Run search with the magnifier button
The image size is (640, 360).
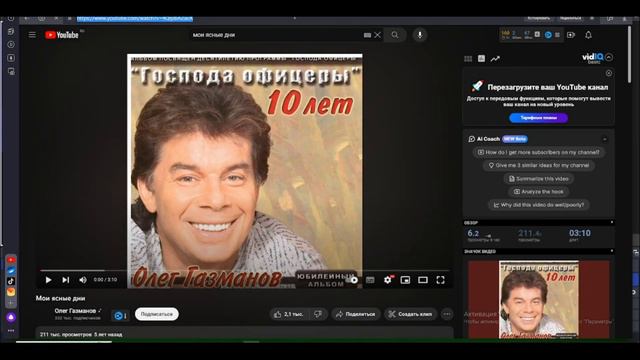(395, 35)
